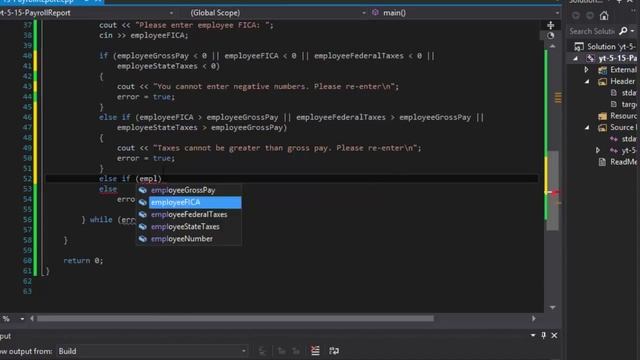Click go to next message icon in Output
Image resolution: width=640 pixels, height=360 pixels.
pyautogui.click(x=296, y=351)
